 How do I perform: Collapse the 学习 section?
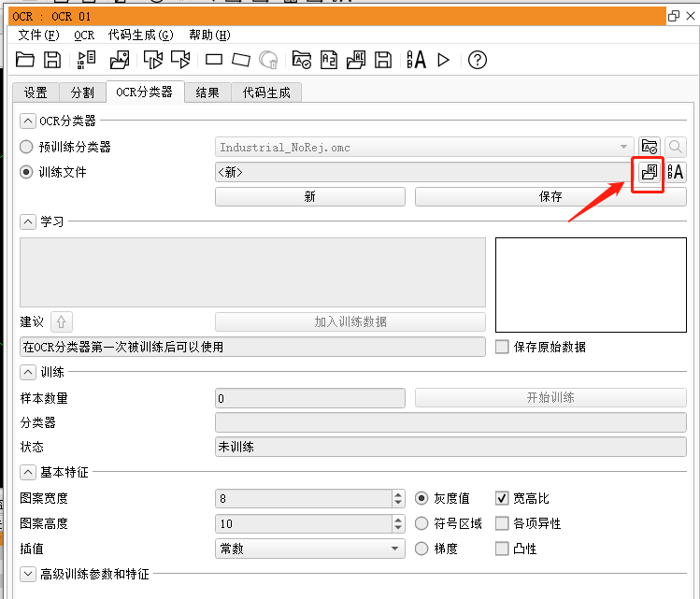click(27, 221)
